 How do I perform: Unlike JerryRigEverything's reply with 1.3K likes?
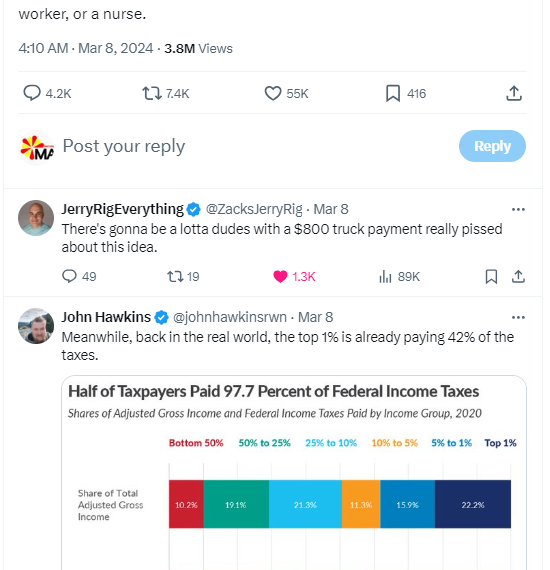click(x=294, y=277)
